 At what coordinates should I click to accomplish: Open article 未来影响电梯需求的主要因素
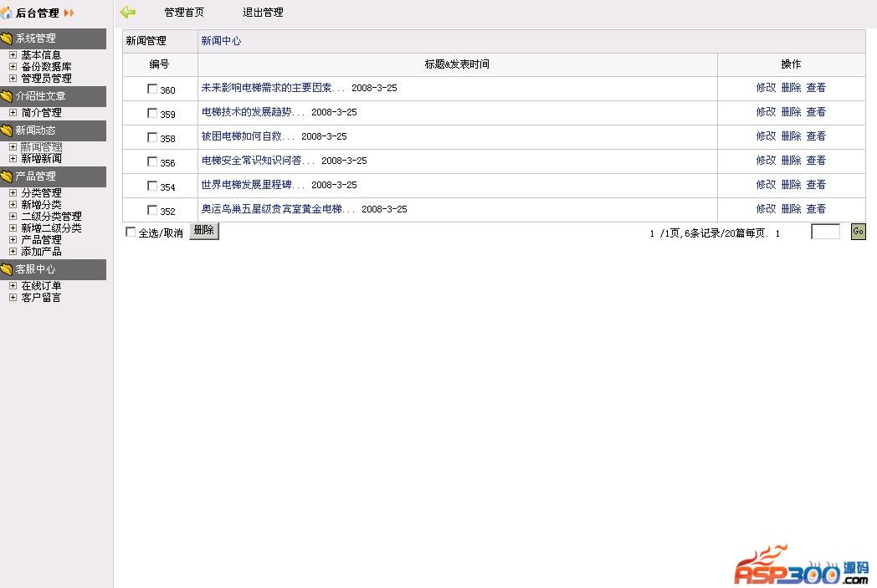[x=273, y=88]
